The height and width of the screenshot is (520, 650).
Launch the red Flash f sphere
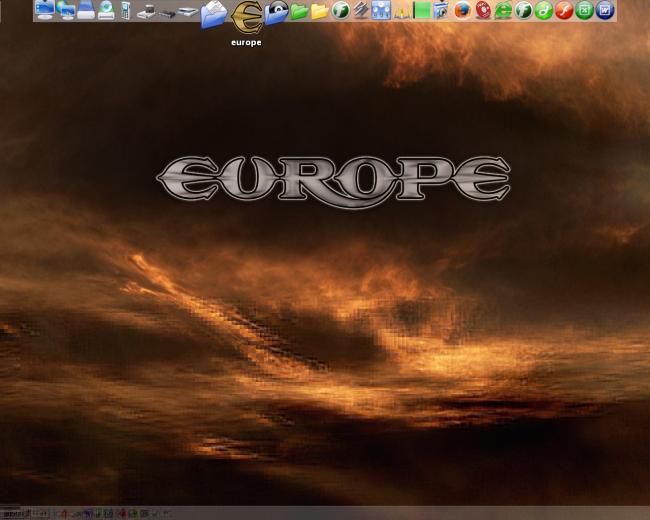(x=564, y=10)
